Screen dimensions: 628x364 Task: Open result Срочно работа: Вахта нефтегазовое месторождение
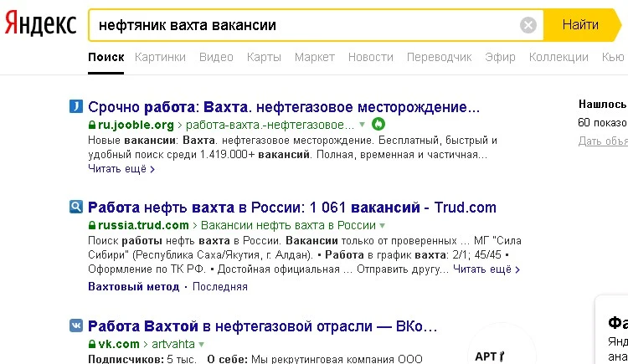click(x=284, y=107)
